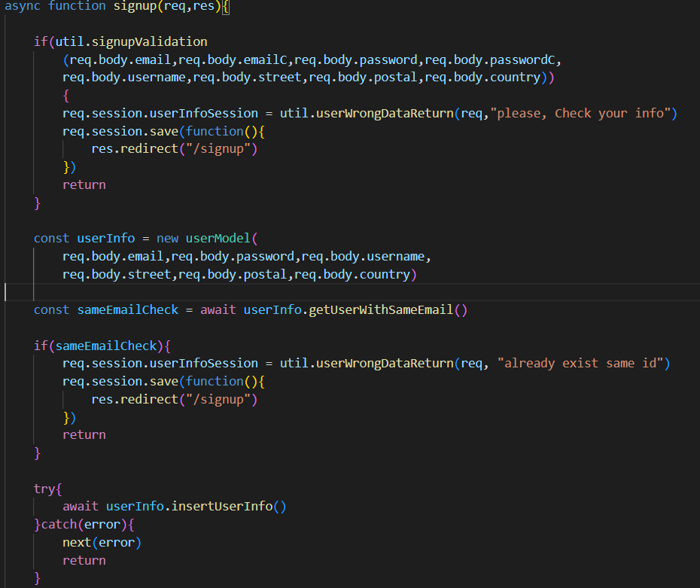The width and height of the screenshot is (700, 588).
Task: Click the "please, Check your info" string
Action: click(x=580, y=114)
